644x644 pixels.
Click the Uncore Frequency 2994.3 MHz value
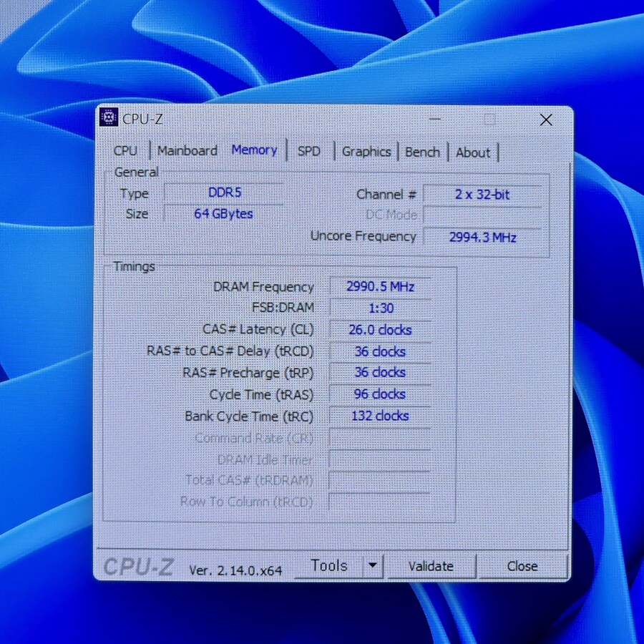pyautogui.click(x=482, y=237)
